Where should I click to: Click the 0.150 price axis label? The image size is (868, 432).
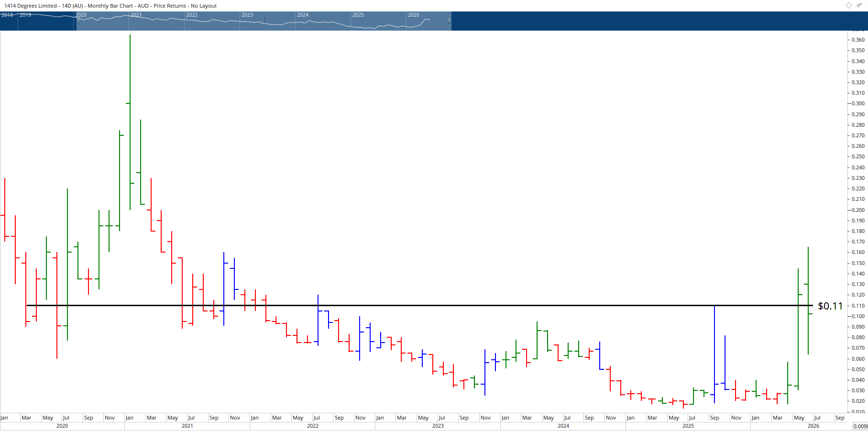[x=858, y=263]
